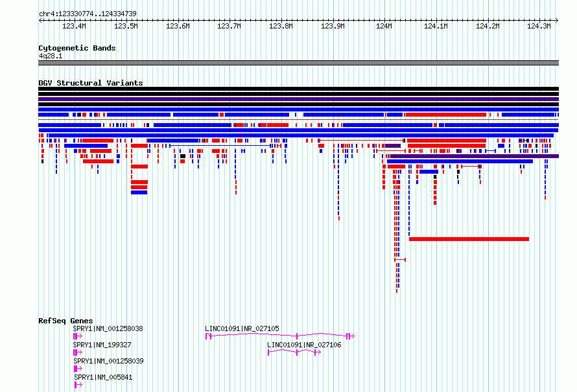Click the SPRY1|NM_005841 gene label
This screenshot has height=392, width=577.
pos(103,377)
